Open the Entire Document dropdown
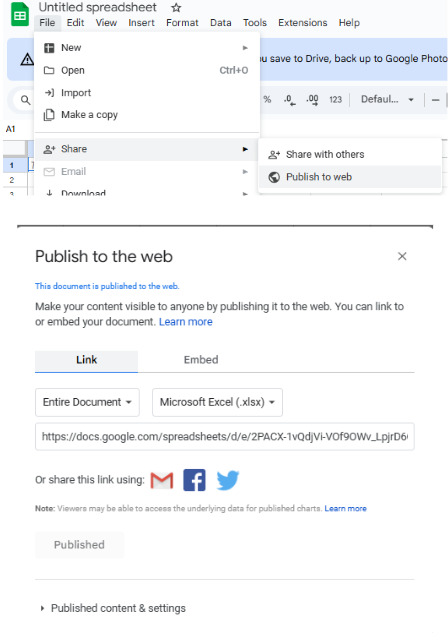Viewport: 448px width, 635px height. [87, 402]
